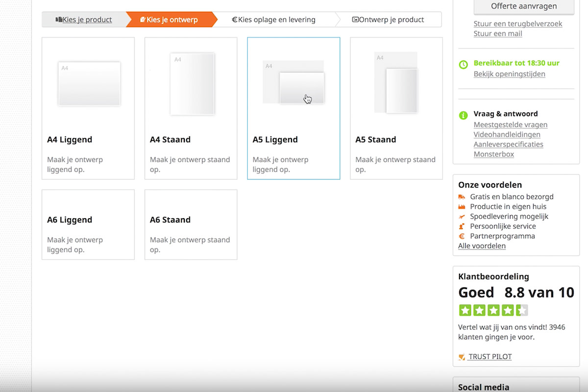Go back to the Kies je product step
The width and height of the screenshot is (588, 392).
[84, 20]
